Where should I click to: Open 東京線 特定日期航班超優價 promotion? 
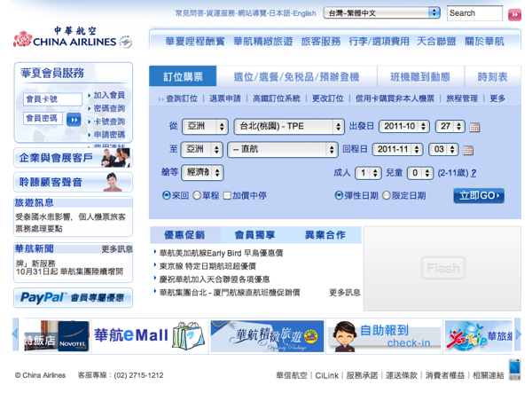coord(207,266)
